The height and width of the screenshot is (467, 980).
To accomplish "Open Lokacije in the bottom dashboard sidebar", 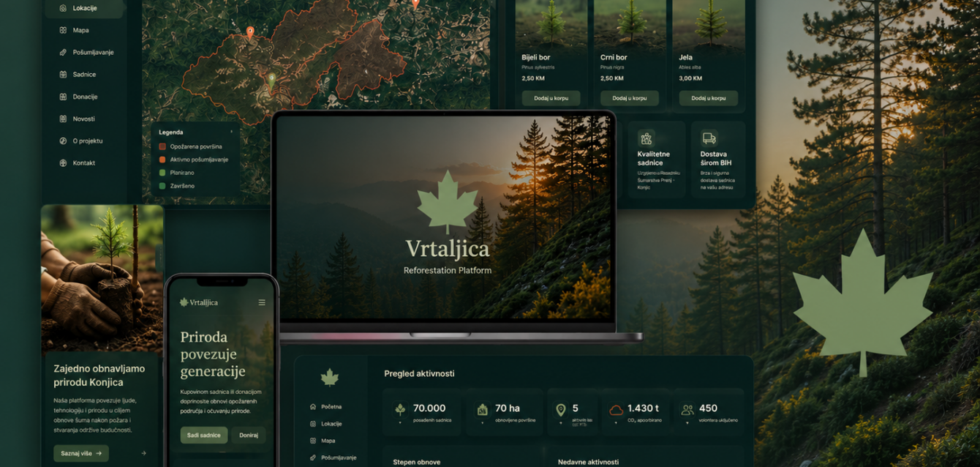I will click(x=325, y=424).
